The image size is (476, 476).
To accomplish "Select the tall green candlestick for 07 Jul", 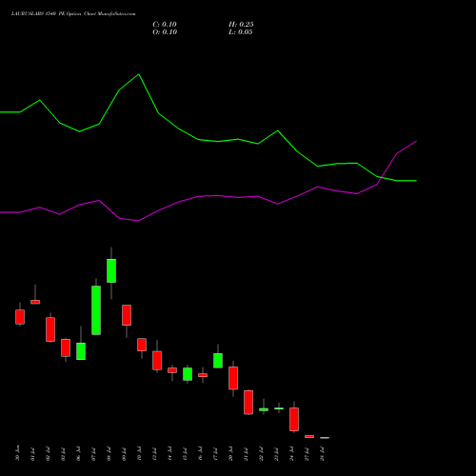I will pyautogui.click(x=96, y=310).
